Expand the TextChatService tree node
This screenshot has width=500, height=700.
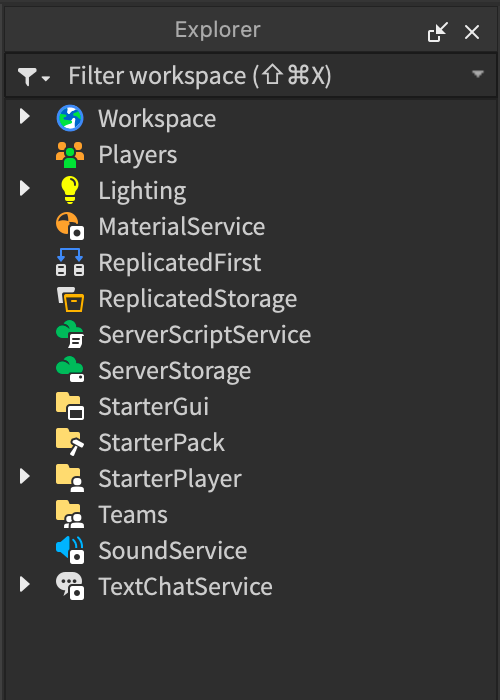pyautogui.click(x=25, y=584)
